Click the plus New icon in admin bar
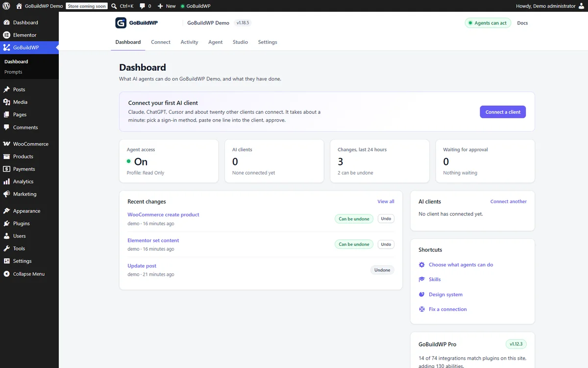This screenshot has height=368, width=588. 160,6
